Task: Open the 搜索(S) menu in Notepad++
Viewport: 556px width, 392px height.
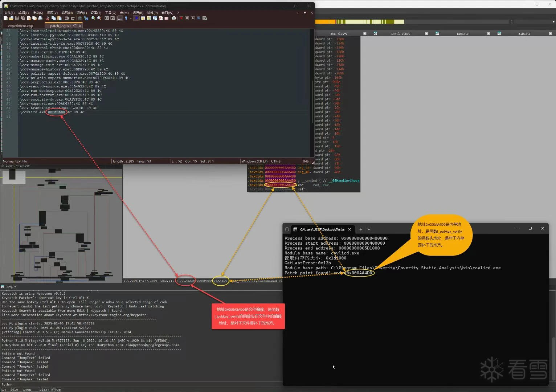Action: [38, 13]
